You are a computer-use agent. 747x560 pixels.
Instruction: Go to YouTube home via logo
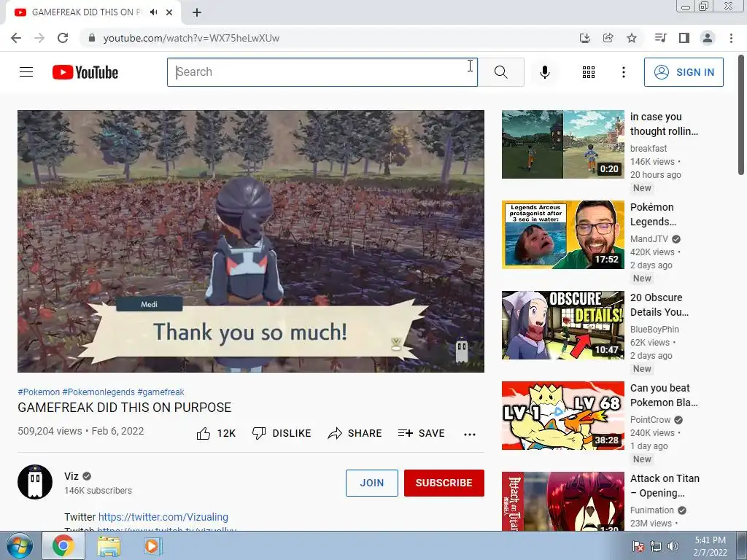tap(85, 72)
